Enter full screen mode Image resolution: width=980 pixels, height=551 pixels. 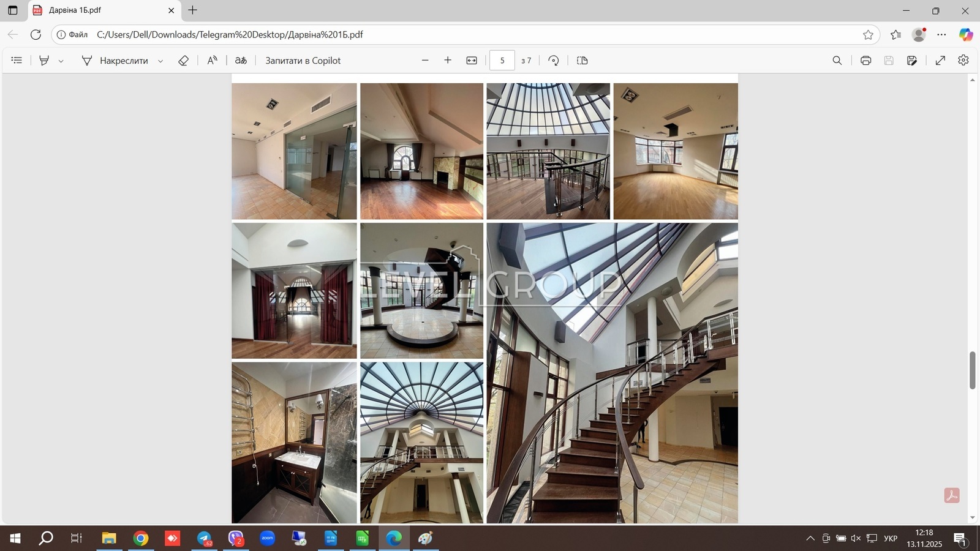click(940, 60)
